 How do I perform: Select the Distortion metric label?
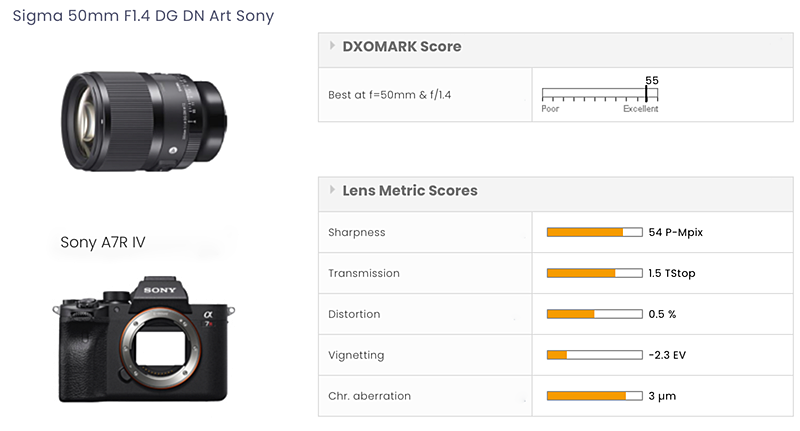pyautogui.click(x=354, y=314)
